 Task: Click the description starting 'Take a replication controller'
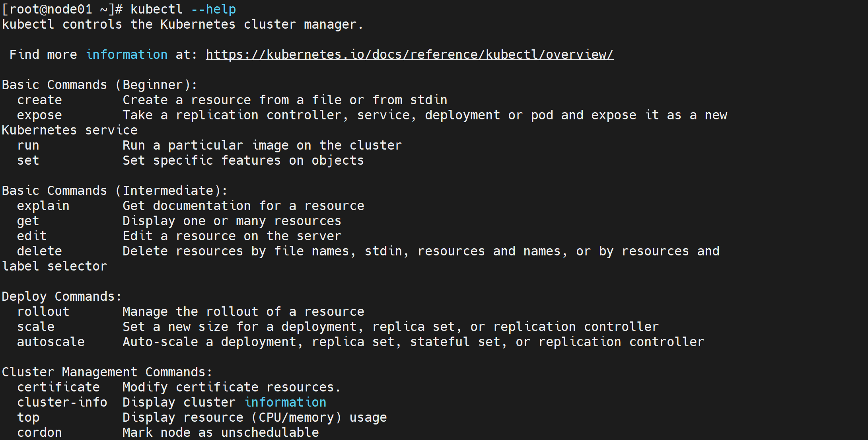coord(425,115)
